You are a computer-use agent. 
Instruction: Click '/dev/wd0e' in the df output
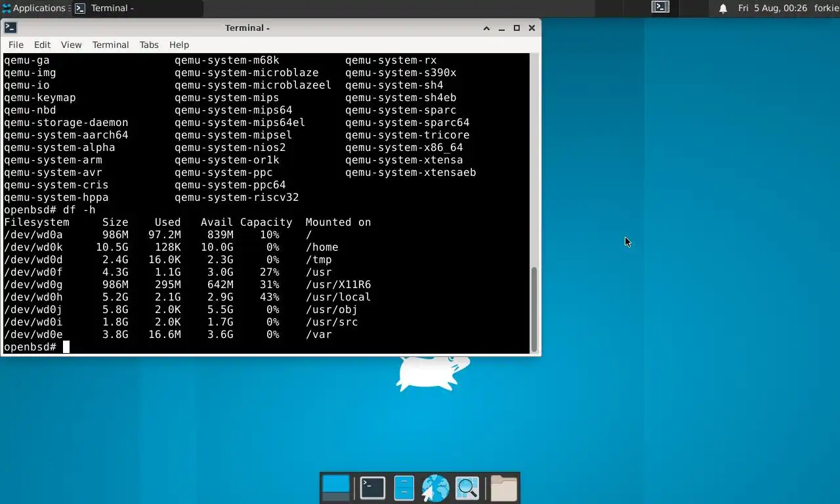33,335
